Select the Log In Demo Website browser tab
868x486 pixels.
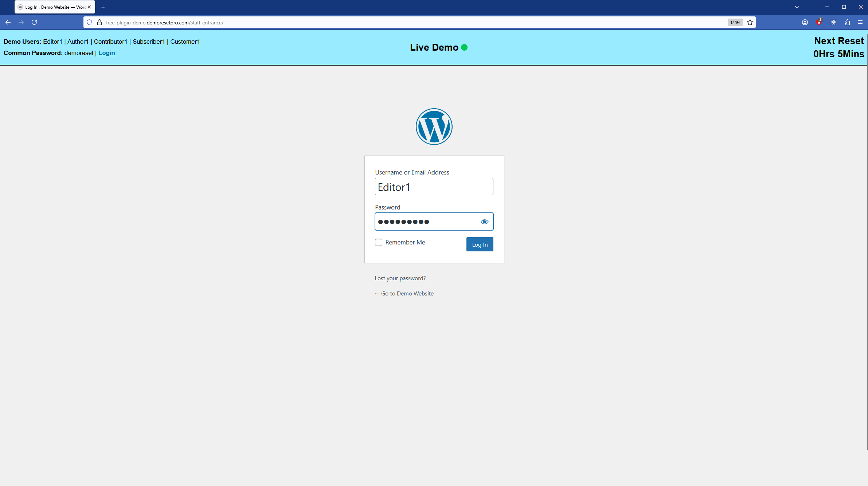tap(51, 7)
